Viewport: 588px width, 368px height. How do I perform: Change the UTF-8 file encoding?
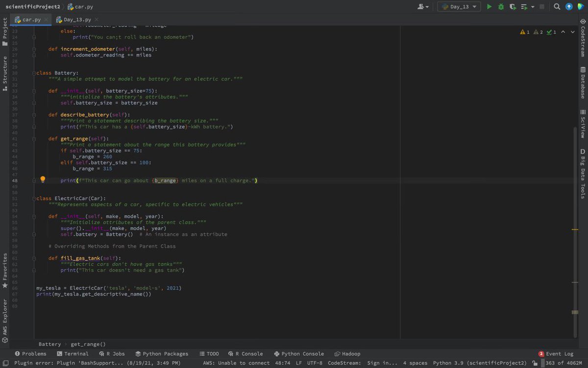315,363
